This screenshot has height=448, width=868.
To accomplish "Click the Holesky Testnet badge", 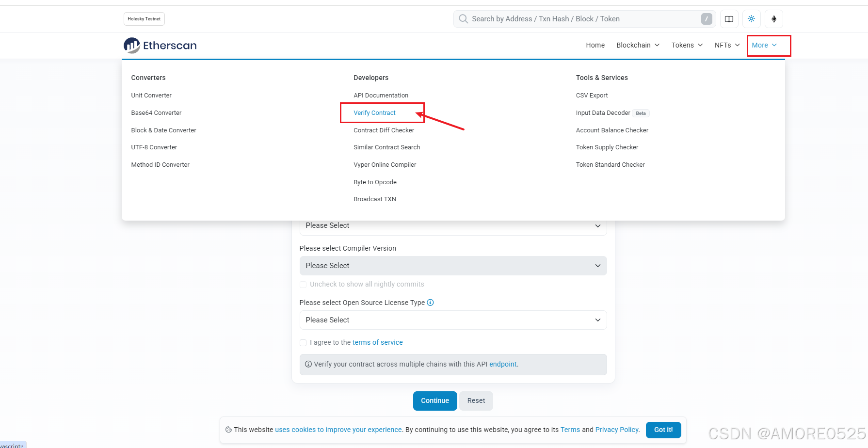I will 144,19.
